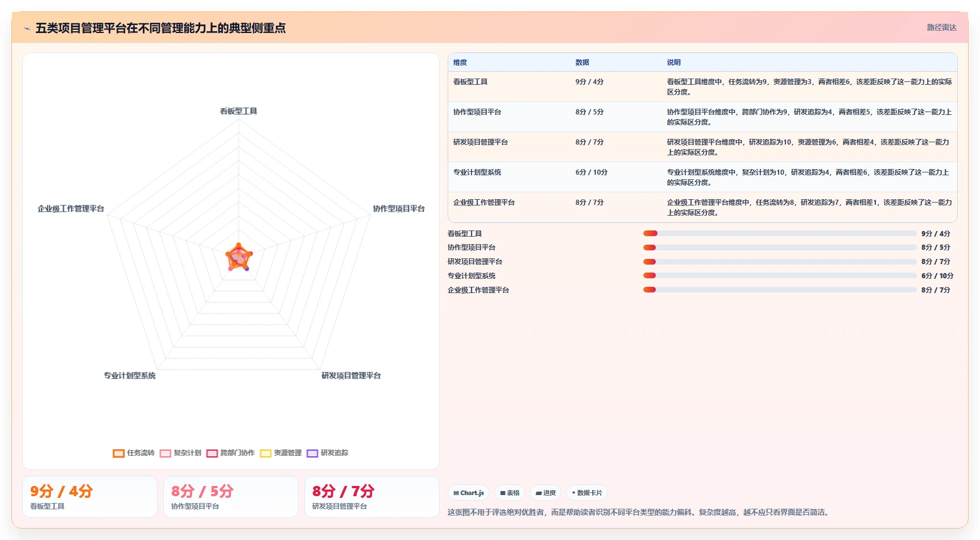This screenshot has height=540, width=980.
Task: Open the 协作型项目平台 stat card
Action: point(231,497)
